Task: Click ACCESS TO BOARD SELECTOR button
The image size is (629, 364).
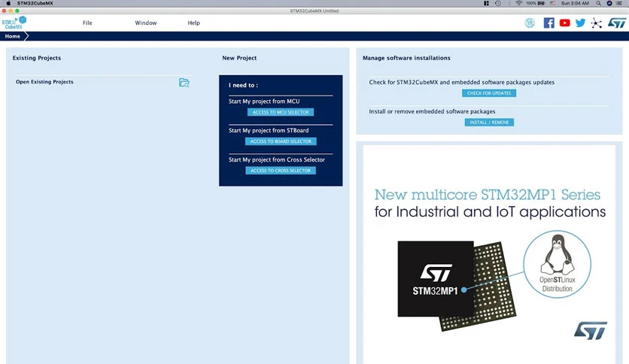Action: point(281,141)
